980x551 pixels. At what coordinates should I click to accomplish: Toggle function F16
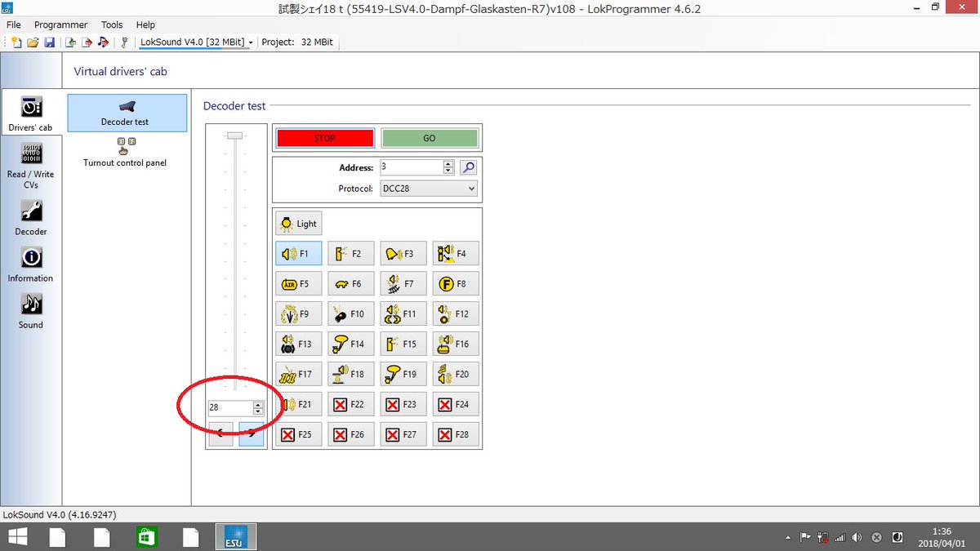tap(456, 344)
